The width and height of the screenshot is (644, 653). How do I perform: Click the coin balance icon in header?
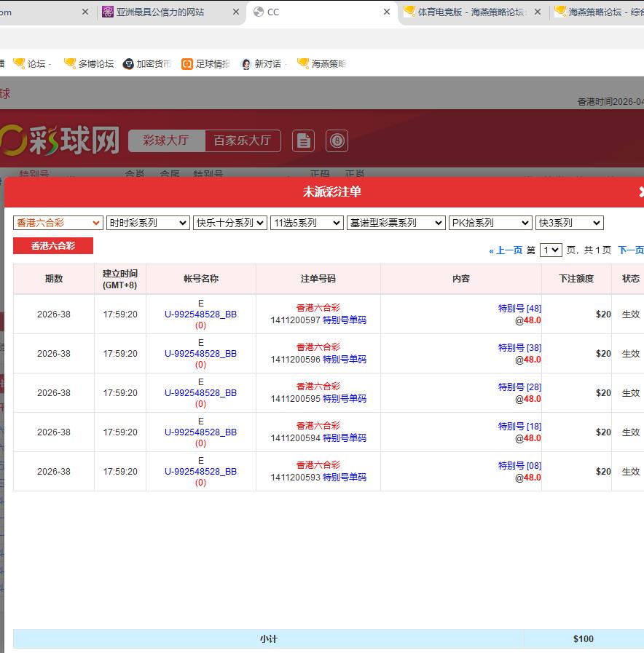coord(337,141)
